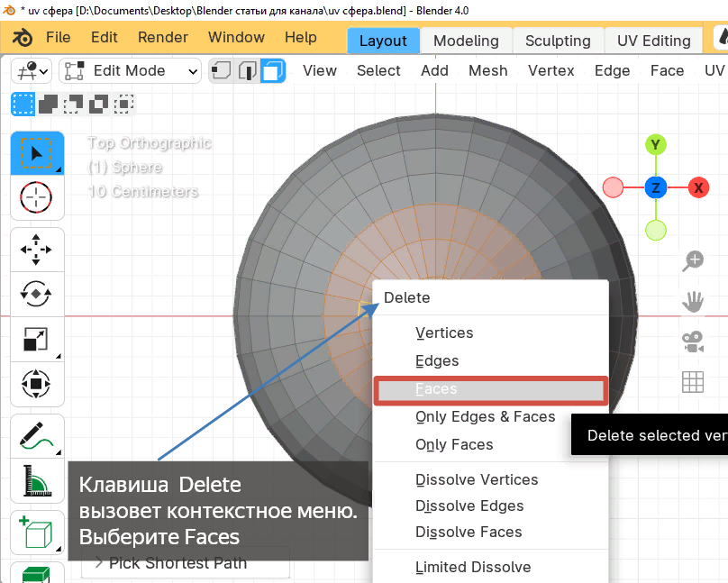Click the positive X axis gizmo

698,188
